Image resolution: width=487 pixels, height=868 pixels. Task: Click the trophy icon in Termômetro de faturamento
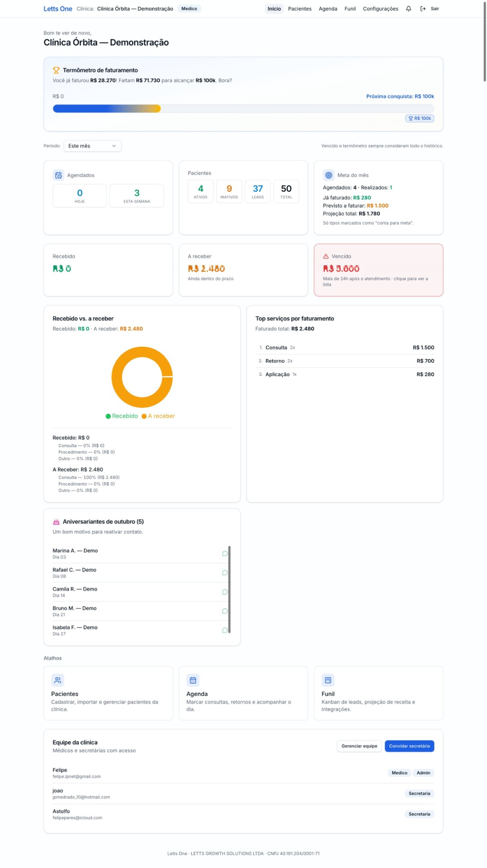56,70
